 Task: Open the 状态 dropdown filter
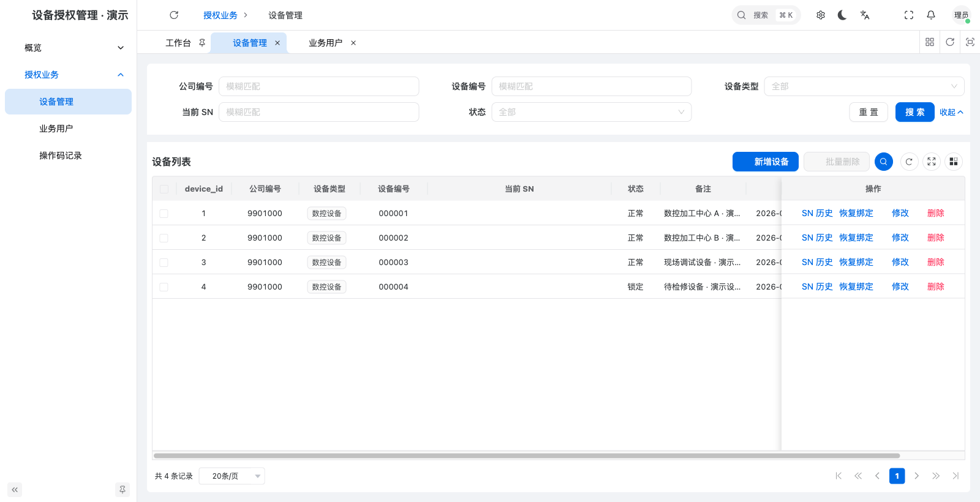coord(592,112)
